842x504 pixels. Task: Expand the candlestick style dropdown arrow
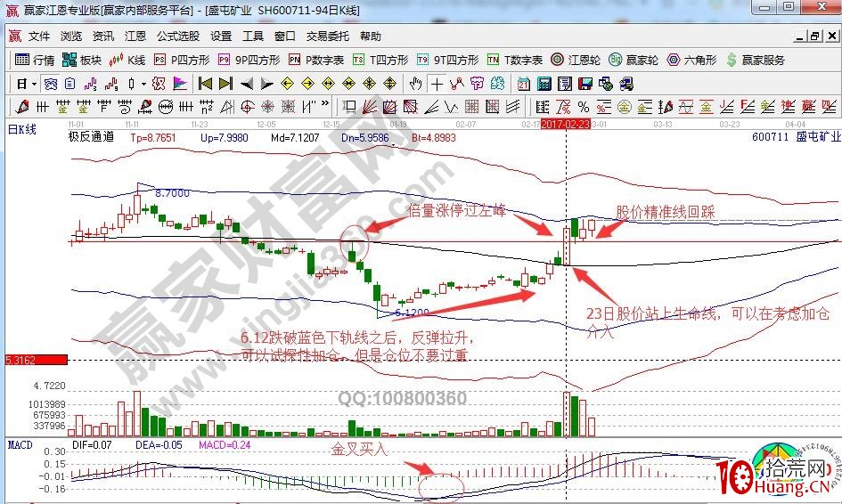click(143, 85)
